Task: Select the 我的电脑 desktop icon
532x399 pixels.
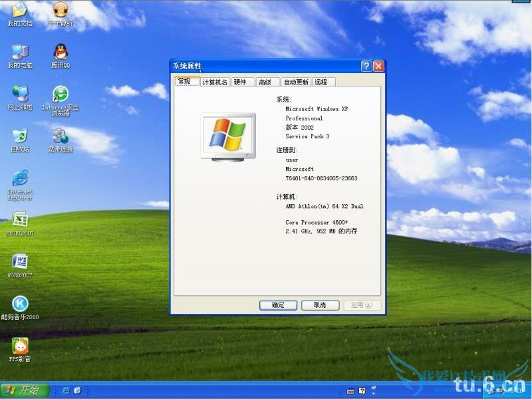Action: tap(20, 56)
